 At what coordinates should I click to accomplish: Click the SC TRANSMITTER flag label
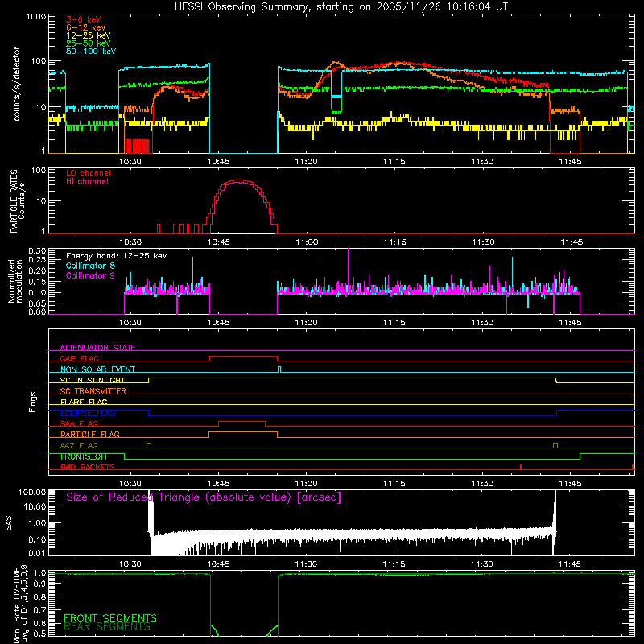(93, 391)
